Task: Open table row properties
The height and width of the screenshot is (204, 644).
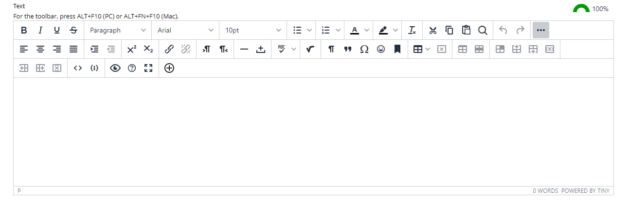Action: (x=479, y=49)
